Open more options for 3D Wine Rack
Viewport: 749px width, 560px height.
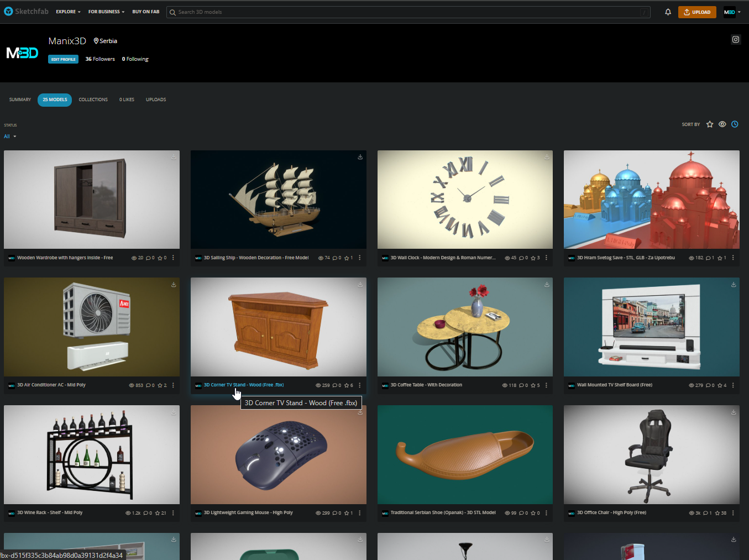pos(173,513)
